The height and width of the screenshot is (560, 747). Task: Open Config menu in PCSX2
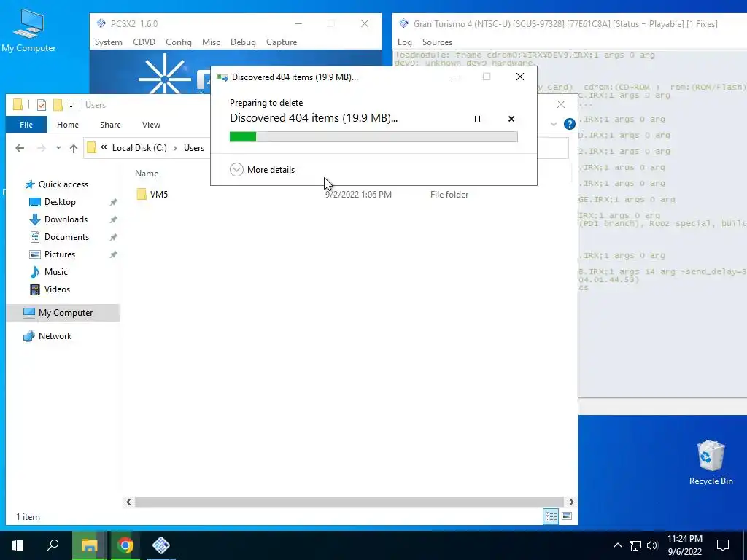[179, 42]
